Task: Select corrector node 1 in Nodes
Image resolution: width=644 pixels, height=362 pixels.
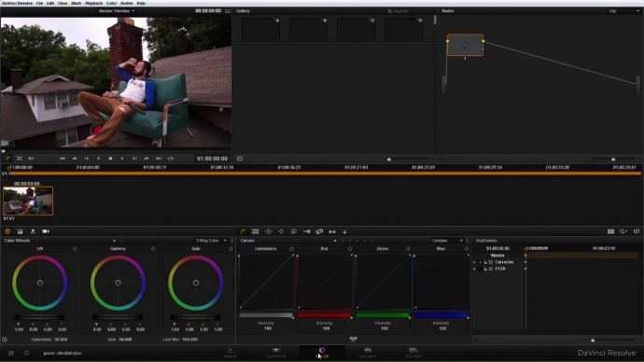Action: (x=465, y=45)
